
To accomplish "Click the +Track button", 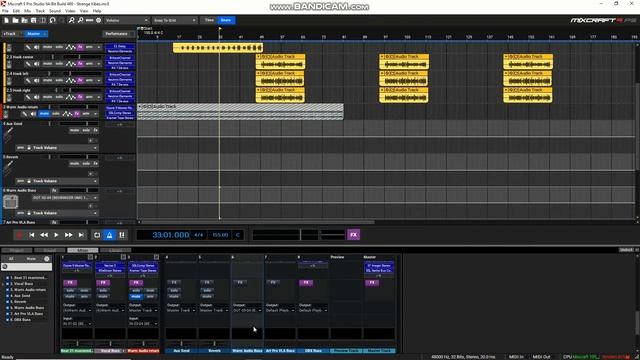I will pos(10,34).
